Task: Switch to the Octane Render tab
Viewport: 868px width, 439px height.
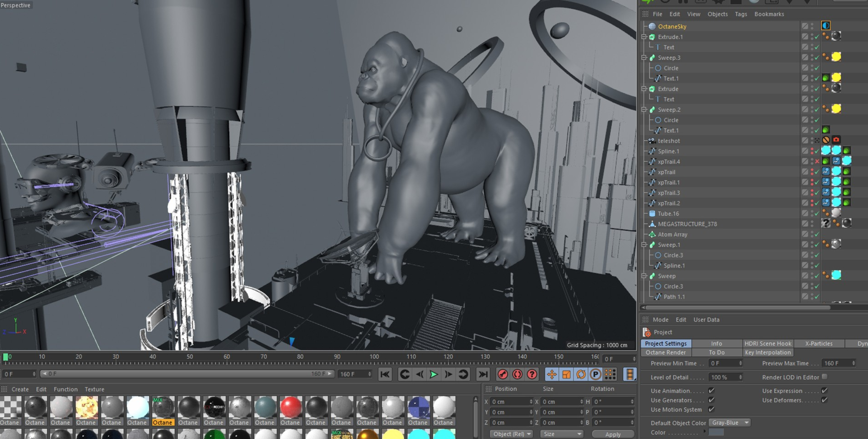Action: [x=666, y=353]
